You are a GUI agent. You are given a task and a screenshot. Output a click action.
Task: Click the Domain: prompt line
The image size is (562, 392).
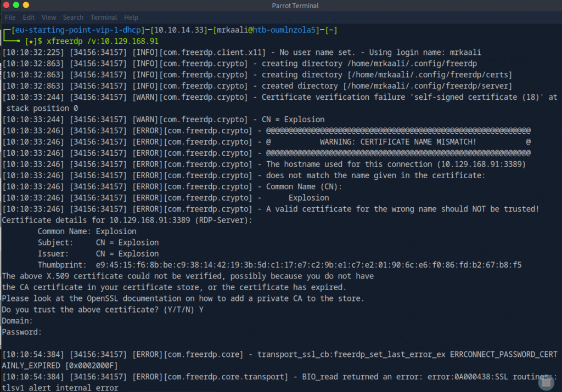click(x=18, y=321)
